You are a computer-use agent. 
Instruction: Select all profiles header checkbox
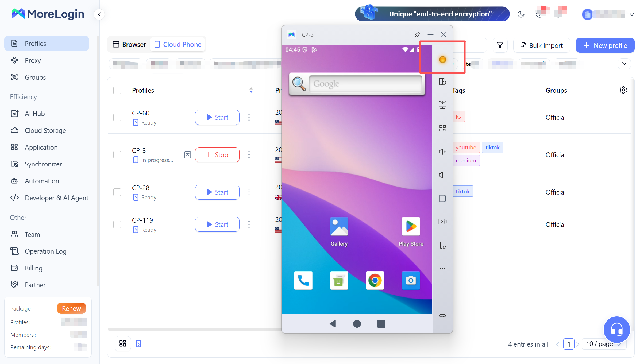click(x=117, y=90)
